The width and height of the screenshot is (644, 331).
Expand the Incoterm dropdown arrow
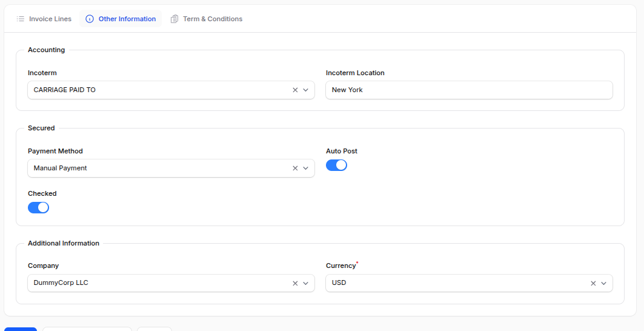306,90
